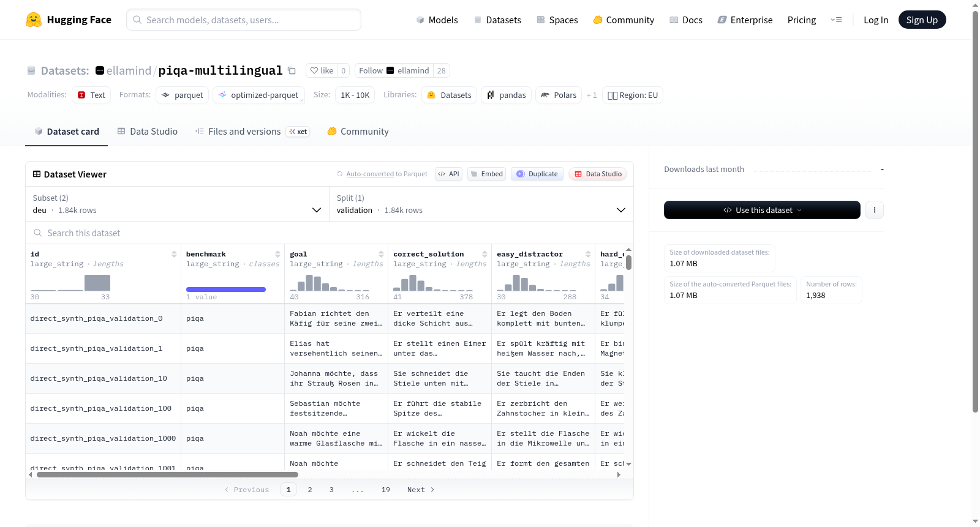Click the heart like icon

314,70
